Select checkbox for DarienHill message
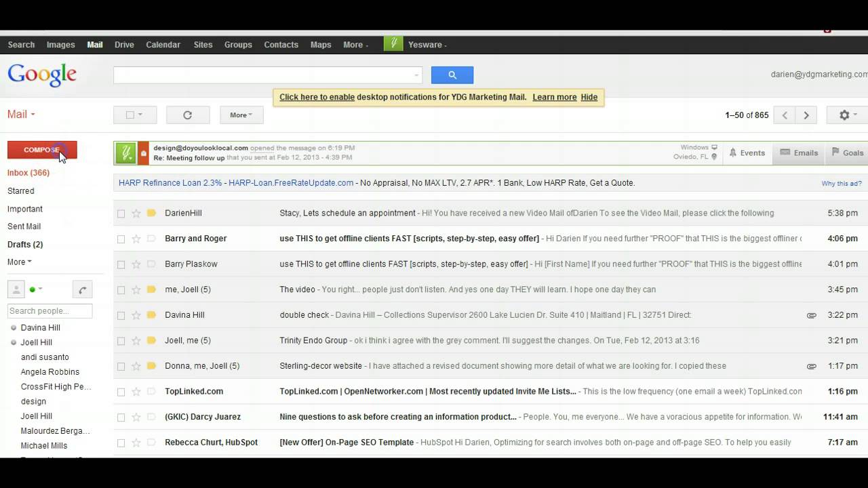The width and height of the screenshot is (868, 488). click(121, 213)
